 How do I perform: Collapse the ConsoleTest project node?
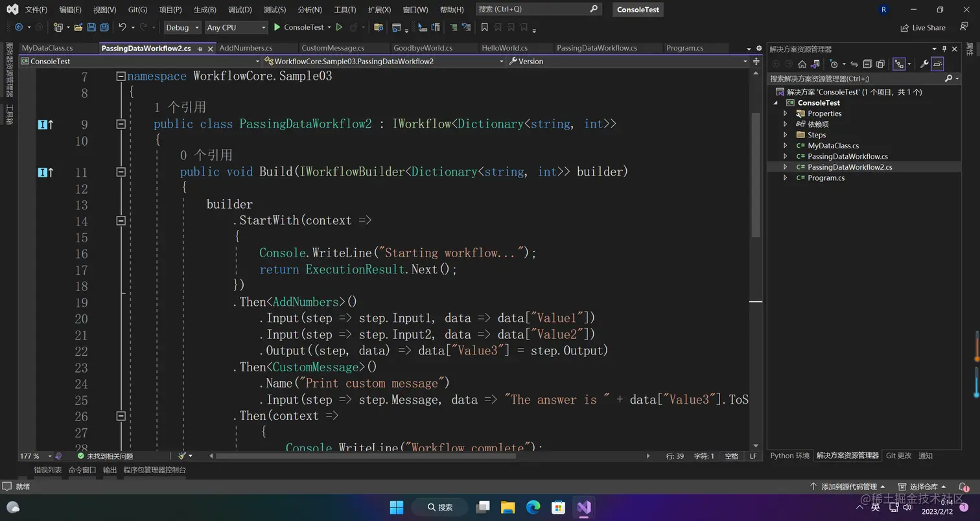(x=776, y=102)
